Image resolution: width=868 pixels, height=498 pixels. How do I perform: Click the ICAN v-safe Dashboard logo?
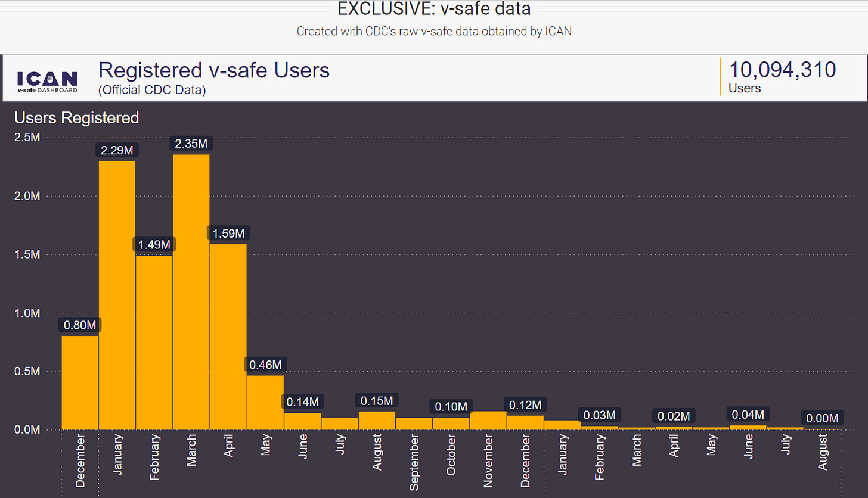point(48,82)
